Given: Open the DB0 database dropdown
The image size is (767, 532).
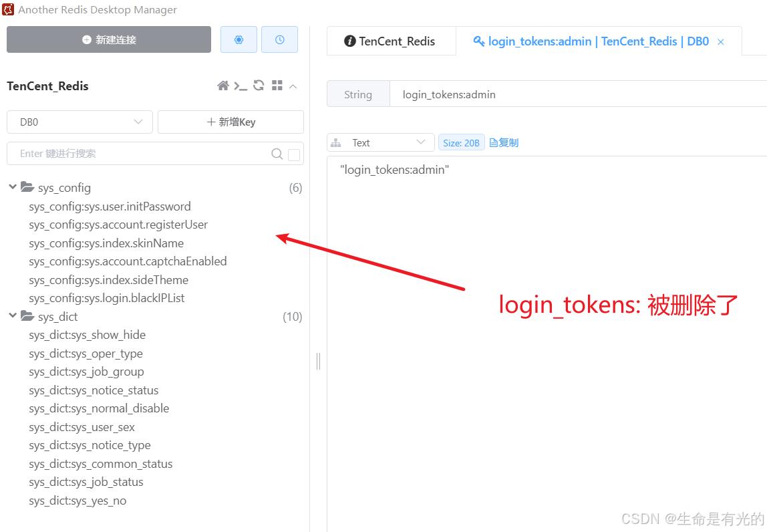Looking at the screenshot, I should [x=80, y=122].
